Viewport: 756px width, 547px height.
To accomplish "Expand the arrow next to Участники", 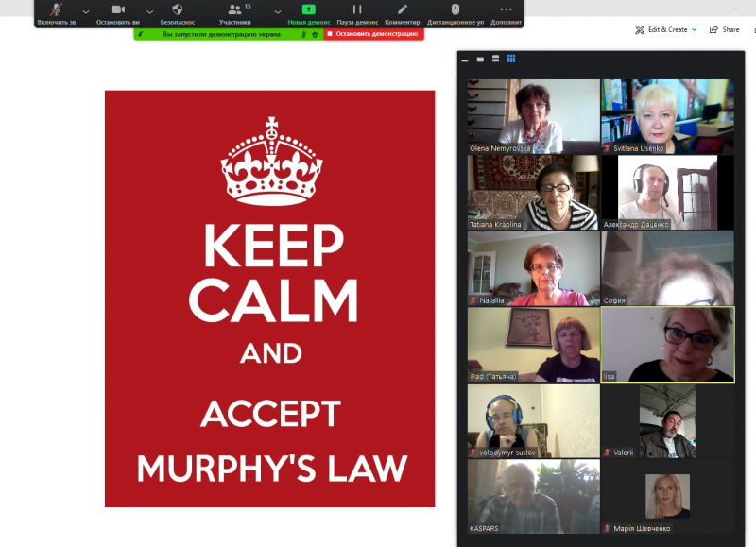I will click(278, 11).
